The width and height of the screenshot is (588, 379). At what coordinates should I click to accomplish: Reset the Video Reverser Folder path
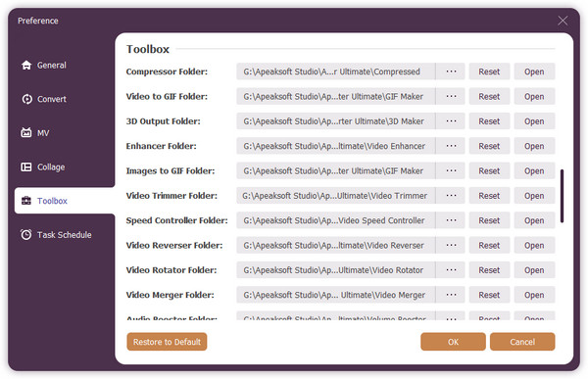[489, 245]
